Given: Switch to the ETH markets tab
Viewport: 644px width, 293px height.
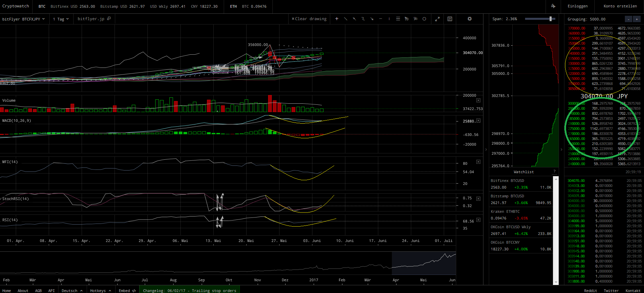Looking at the screenshot, I should [x=233, y=6].
